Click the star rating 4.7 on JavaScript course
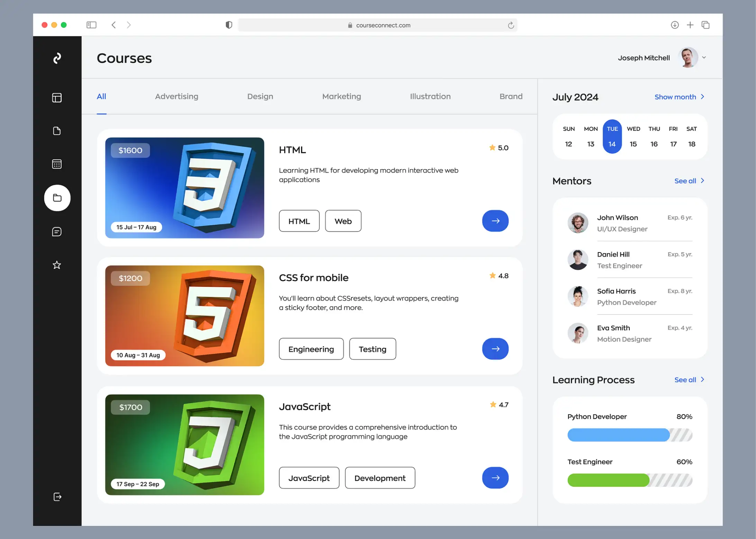 pos(499,405)
